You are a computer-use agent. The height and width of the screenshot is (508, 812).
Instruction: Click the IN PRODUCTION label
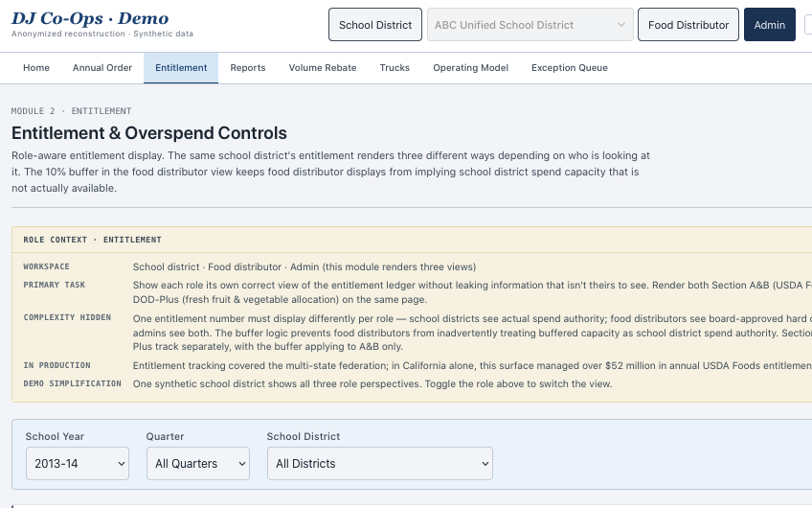56,365
